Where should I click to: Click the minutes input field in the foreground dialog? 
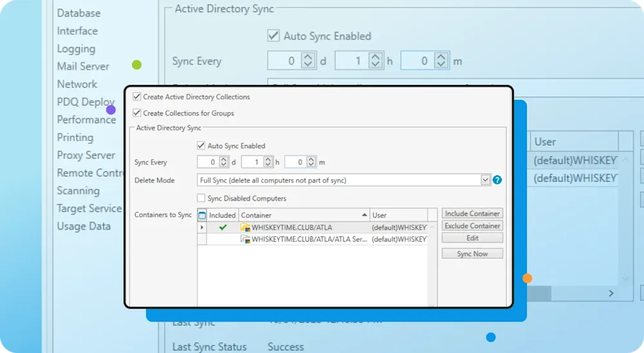(295, 162)
